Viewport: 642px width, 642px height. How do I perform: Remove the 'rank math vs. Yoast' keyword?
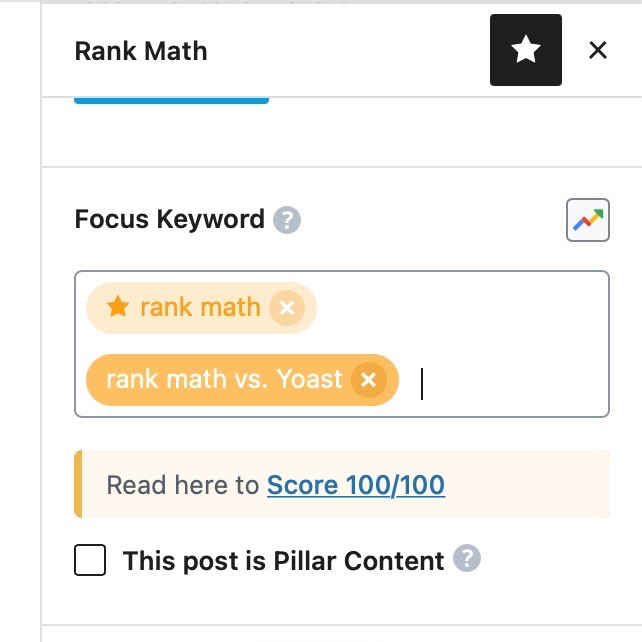click(369, 380)
